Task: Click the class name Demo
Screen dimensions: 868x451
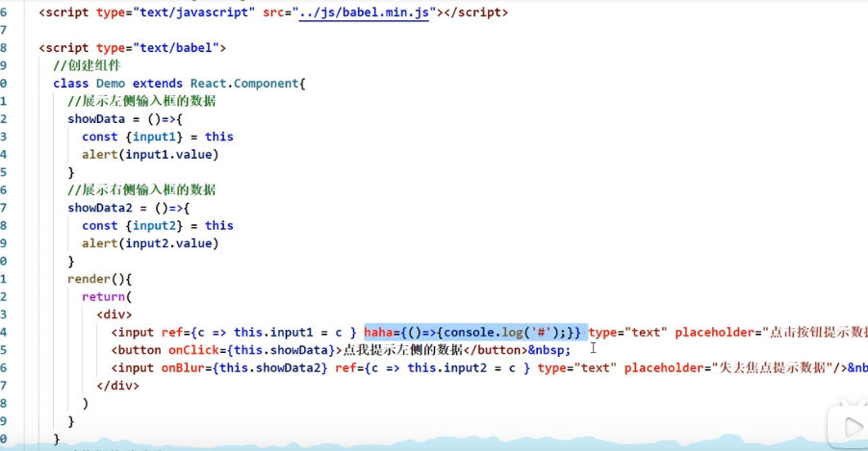Action: pyautogui.click(x=110, y=83)
